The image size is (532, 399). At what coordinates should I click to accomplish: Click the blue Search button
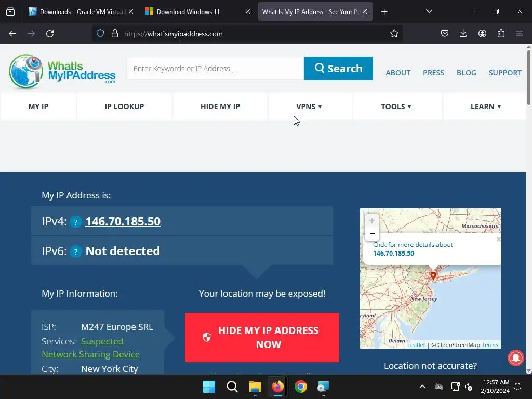(x=338, y=69)
